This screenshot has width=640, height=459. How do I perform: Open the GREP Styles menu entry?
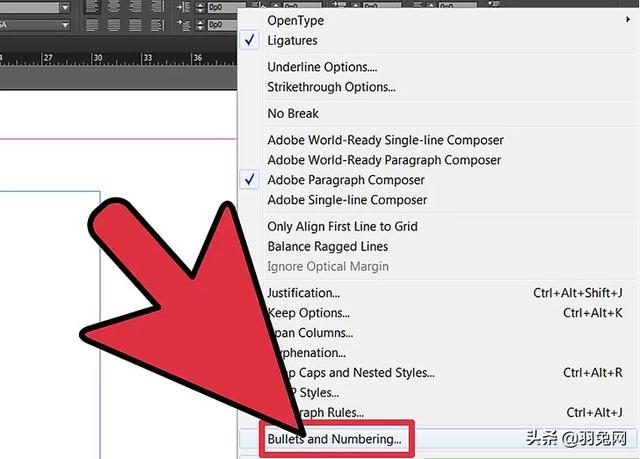tap(316, 393)
